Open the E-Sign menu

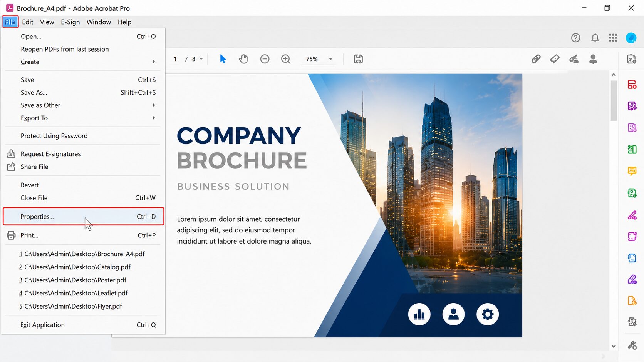[x=70, y=22]
